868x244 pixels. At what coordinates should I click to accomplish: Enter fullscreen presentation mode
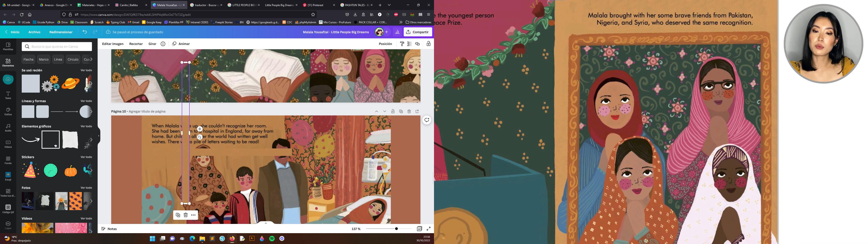coord(429,229)
